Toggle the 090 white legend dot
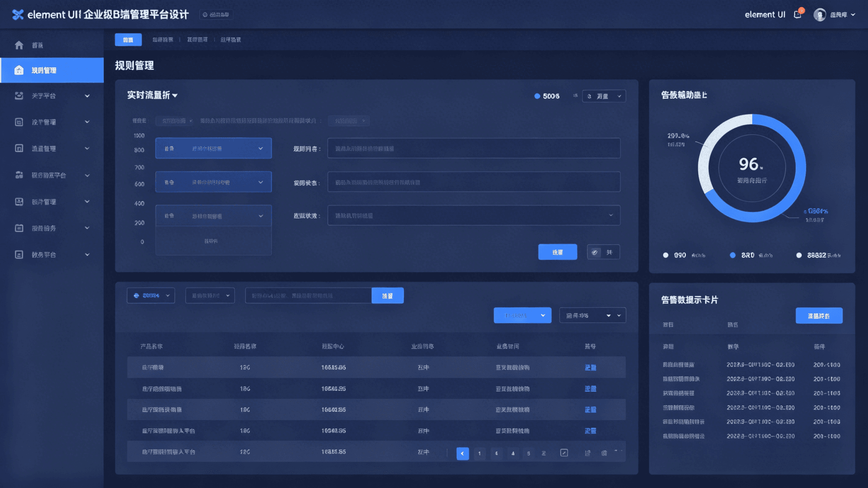868x488 pixels. click(x=665, y=255)
